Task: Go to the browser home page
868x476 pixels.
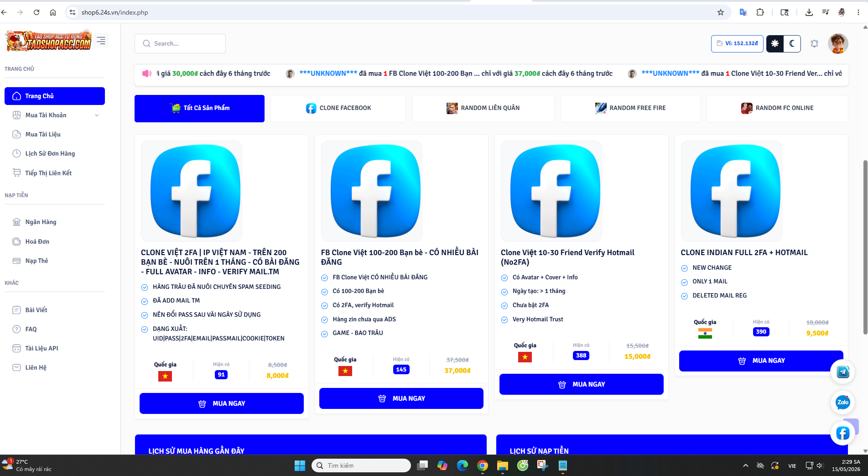Action: (x=53, y=12)
